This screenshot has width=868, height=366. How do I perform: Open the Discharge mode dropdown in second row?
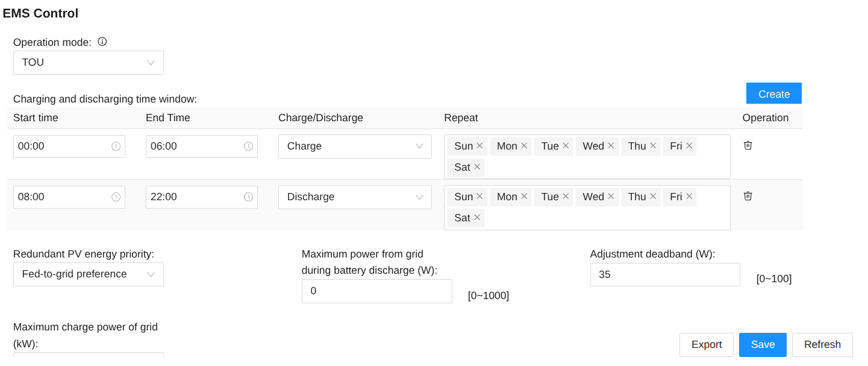(355, 197)
